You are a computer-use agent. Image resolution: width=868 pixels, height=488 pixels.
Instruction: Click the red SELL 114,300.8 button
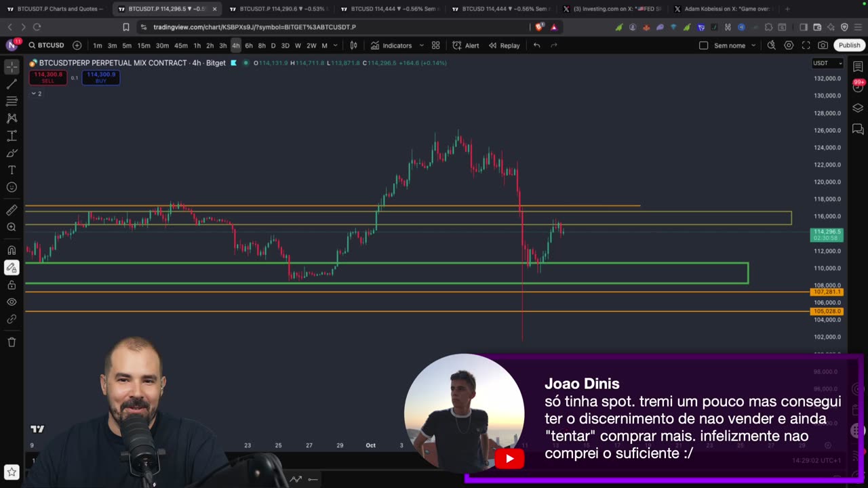click(x=47, y=77)
